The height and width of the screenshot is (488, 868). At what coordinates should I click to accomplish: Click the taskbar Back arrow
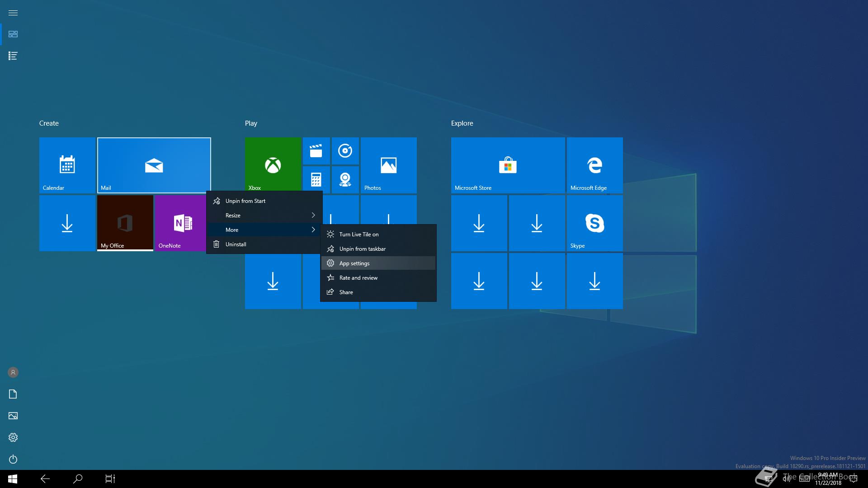[45, 479]
